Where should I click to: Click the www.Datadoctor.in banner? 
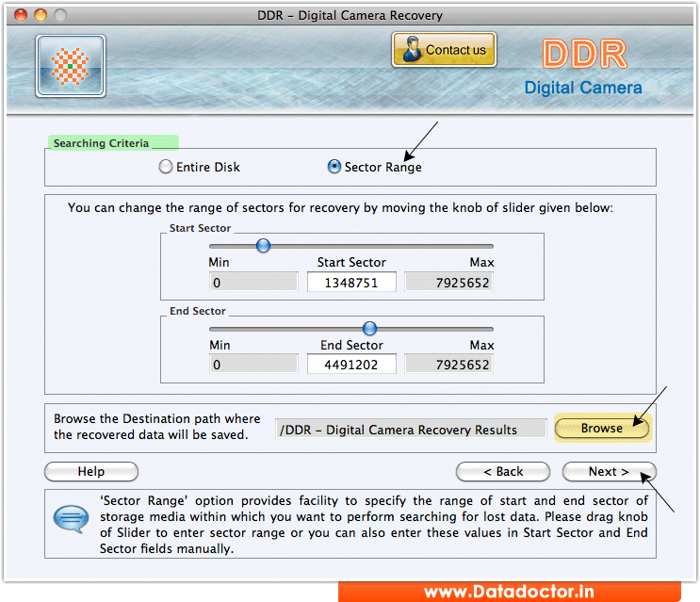tap(509, 592)
